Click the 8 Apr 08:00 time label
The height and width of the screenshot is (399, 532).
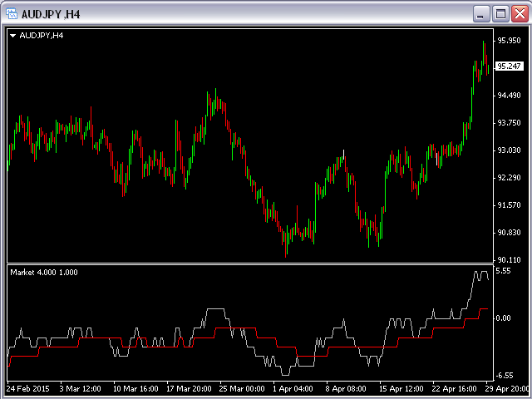point(347,388)
